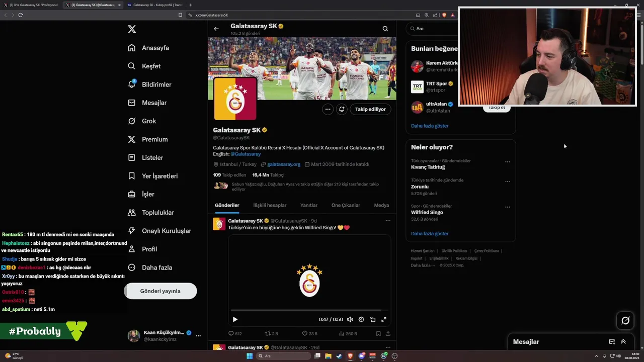Reply to the Singo post
644x362 pixels.
(x=235, y=333)
